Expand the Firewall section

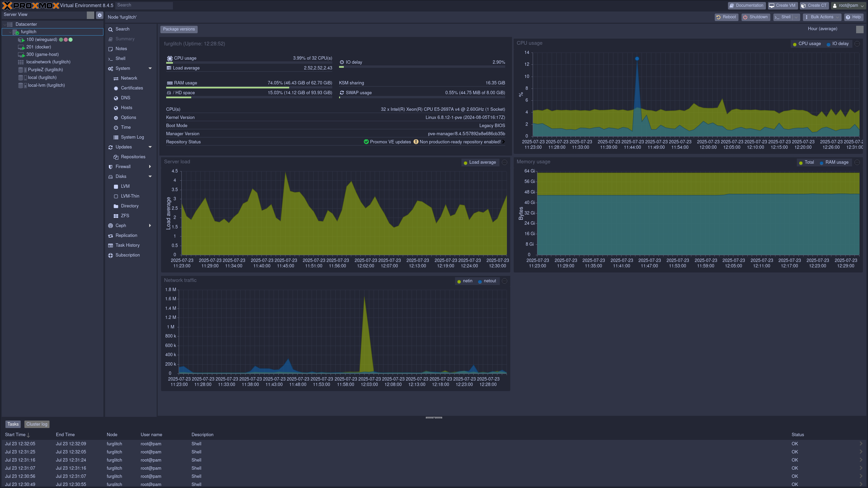click(123, 166)
